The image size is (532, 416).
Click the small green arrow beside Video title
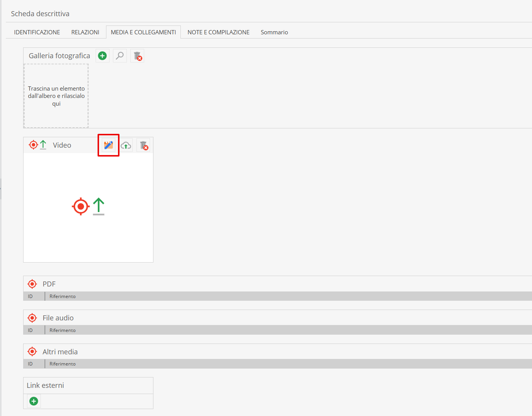pyautogui.click(x=43, y=145)
